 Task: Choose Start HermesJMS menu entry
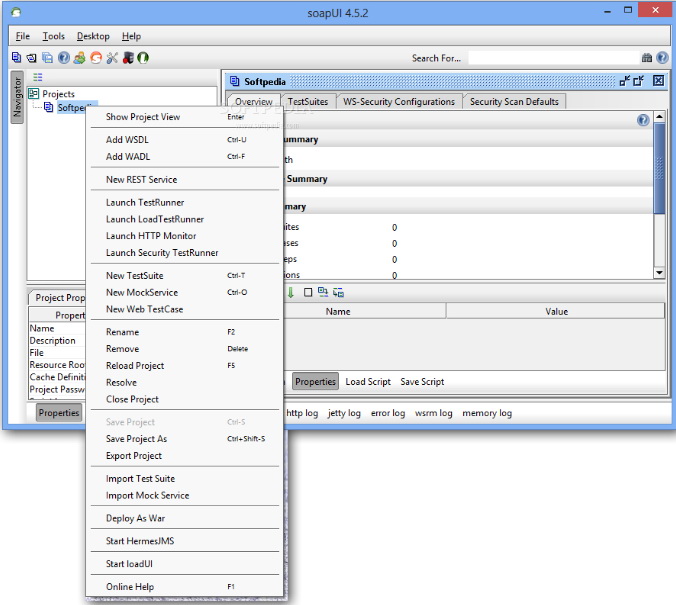tap(185, 541)
